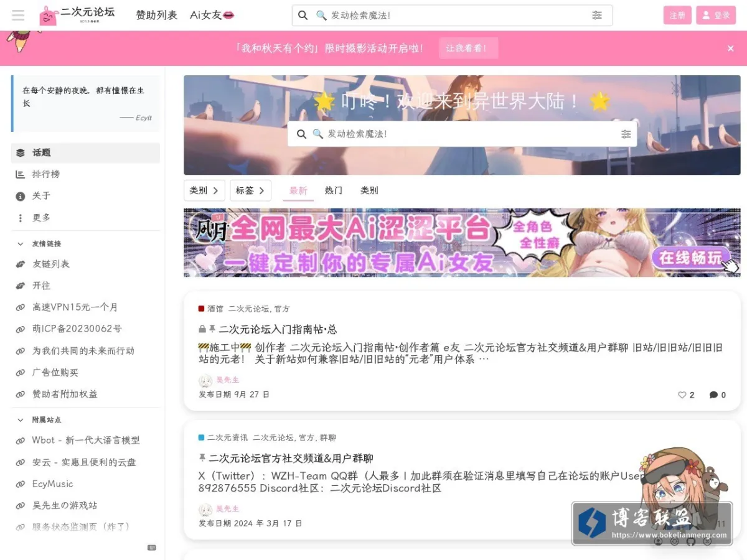Open Wbot - 新一代大语言模型 link
Screen dimensions: 747x560
click(x=85, y=441)
